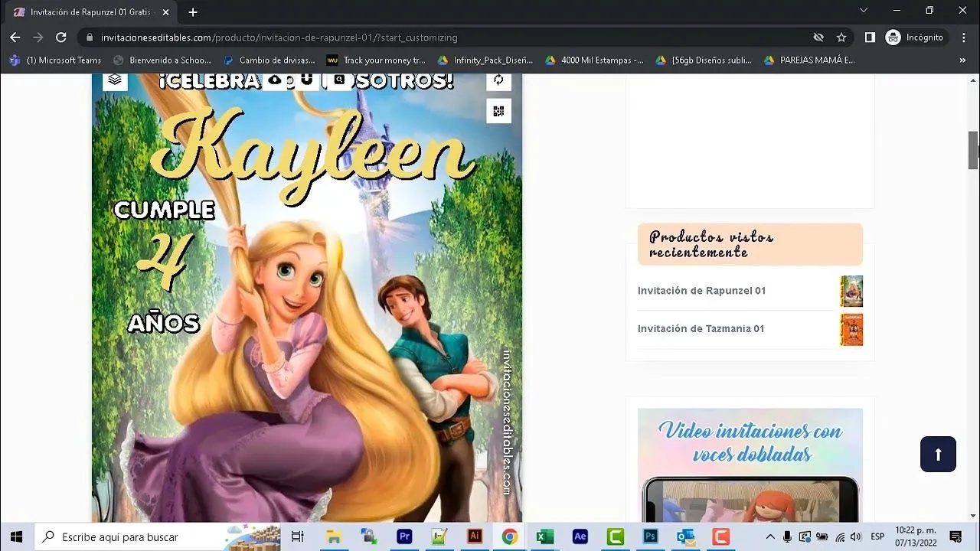Open File Explorer from taskbar
This screenshot has height=551, width=980.
point(334,536)
